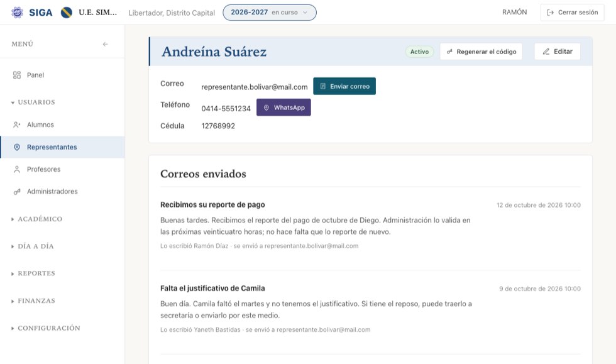Click the document icon in Enviar correo
This screenshot has width=616, height=364.
pyautogui.click(x=322, y=86)
